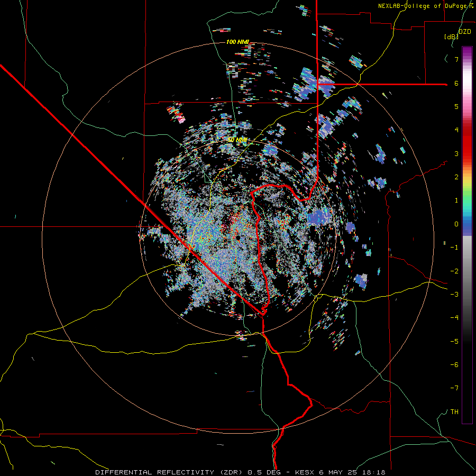Click the "50 NMI" range ring label
Screen dimensions: 476x476
click(x=237, y=140)
